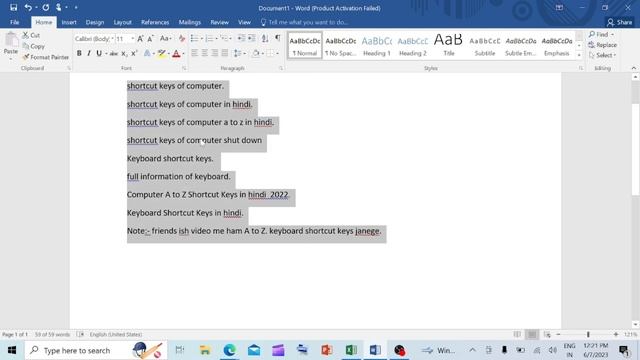Click the Windows search box
640x360 pixels.
click(96, 350)
